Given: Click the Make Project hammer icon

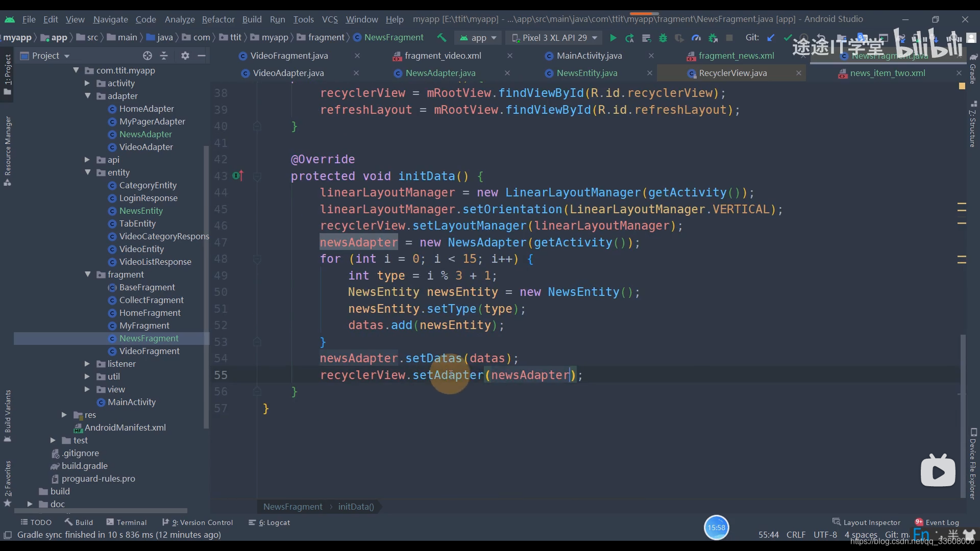Looking at the screenshot, I should pos(442,38).
